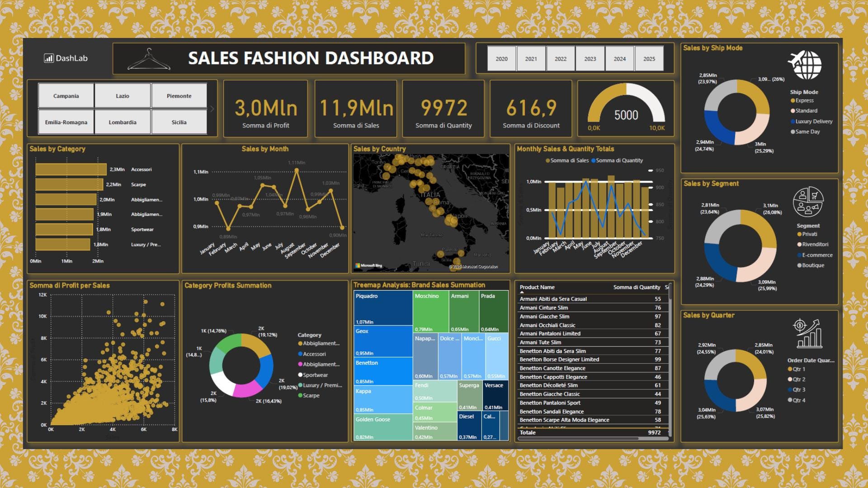The height and width of the screenshot is (488, 868).
Task: Select Moschino tile in treemap
Action: point(431,312)
